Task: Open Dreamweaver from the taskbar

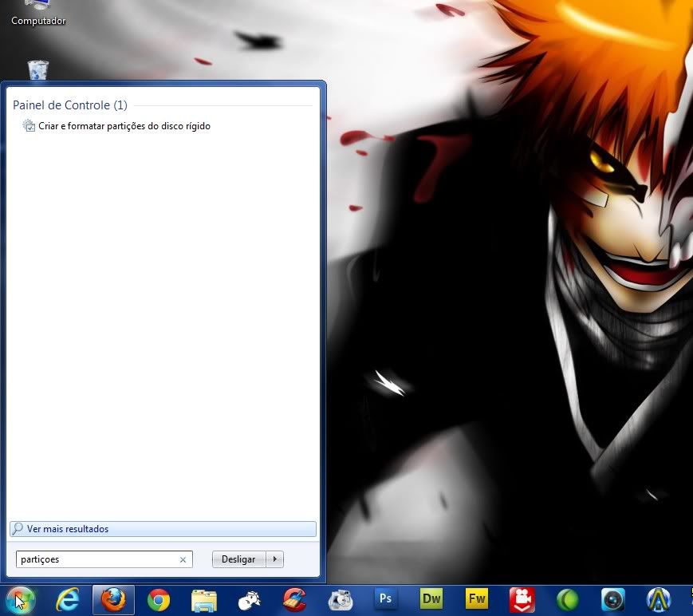Action: coord(431,598)
